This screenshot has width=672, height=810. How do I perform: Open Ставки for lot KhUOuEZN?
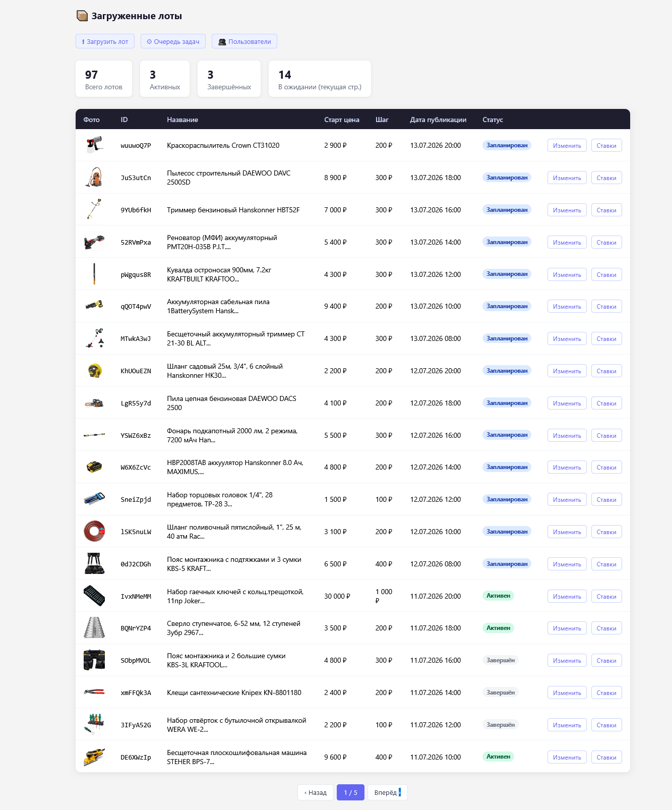(x=606, y=371)
